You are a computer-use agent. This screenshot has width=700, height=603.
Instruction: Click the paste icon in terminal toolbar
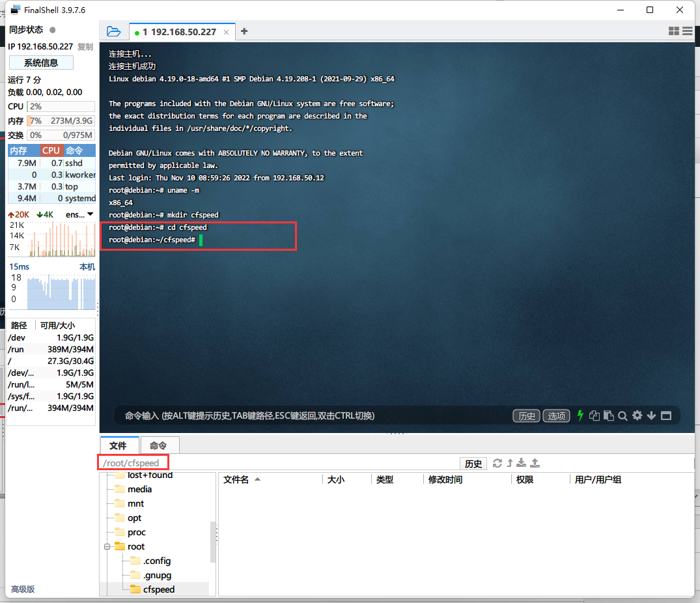point(608,415)
